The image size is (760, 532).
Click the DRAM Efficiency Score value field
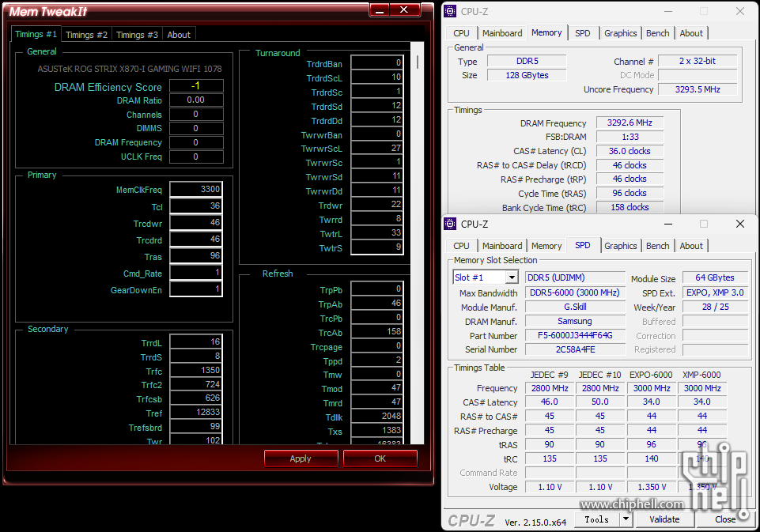click(196, 85)
